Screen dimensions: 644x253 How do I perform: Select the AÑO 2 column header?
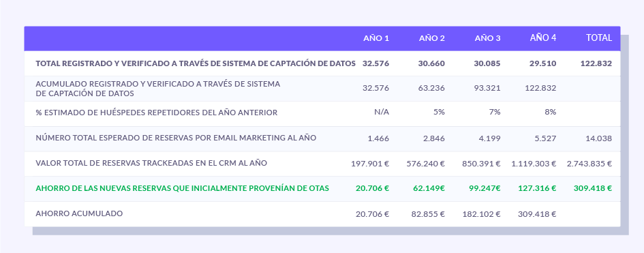point(431,38)
